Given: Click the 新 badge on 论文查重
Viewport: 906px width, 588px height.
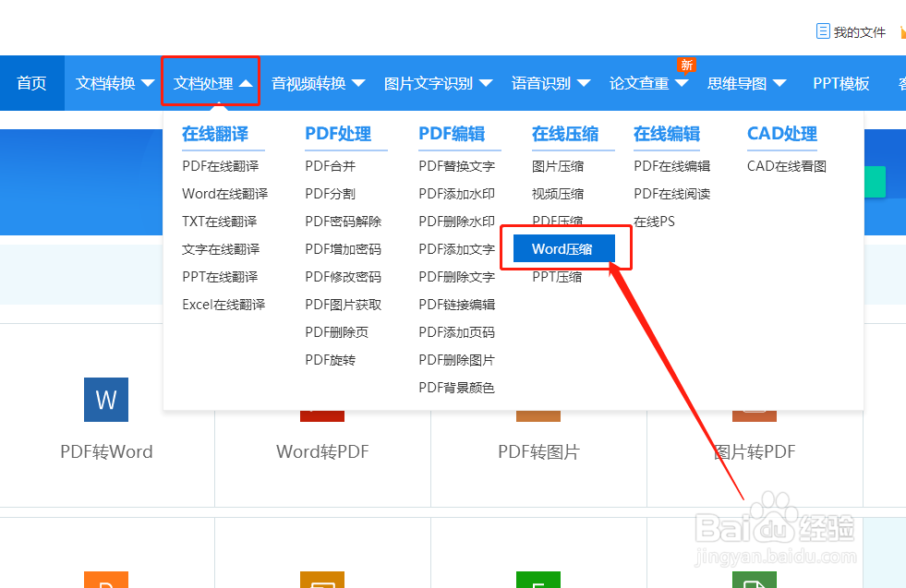Looking at the screenshot, I should (686, 65).
